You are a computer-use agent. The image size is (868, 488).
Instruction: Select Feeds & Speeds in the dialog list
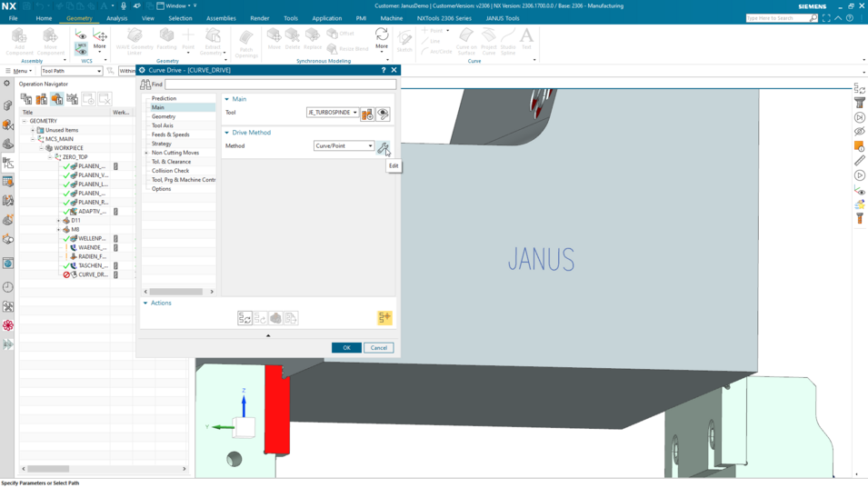click(x=171, y=134)
